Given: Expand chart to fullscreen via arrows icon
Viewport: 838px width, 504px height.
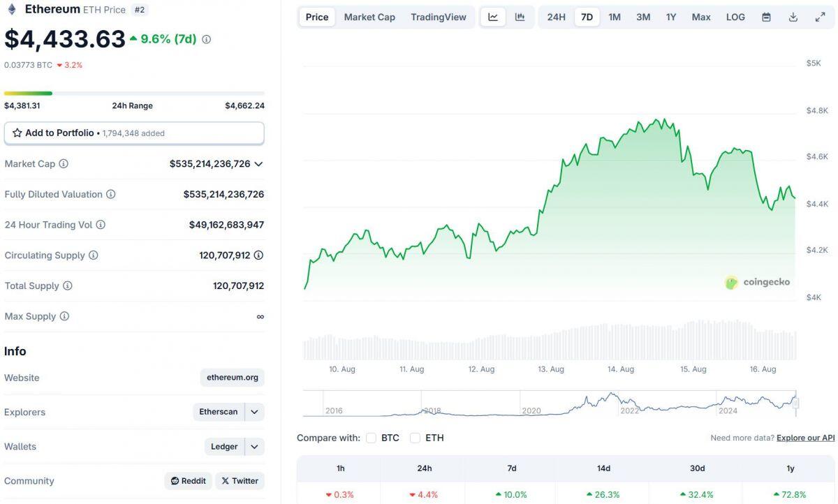Looking at the screenshot, I should pyautogui.click(x=820, y=16).
